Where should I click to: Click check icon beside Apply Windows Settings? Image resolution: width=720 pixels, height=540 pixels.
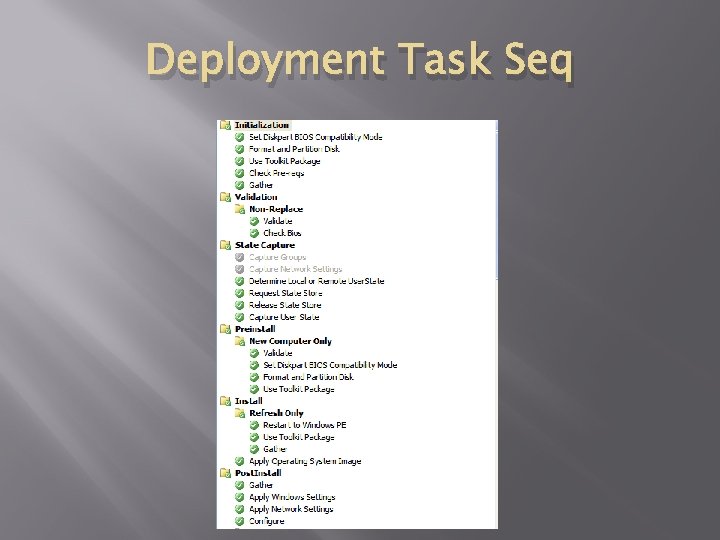coord(239,497)
